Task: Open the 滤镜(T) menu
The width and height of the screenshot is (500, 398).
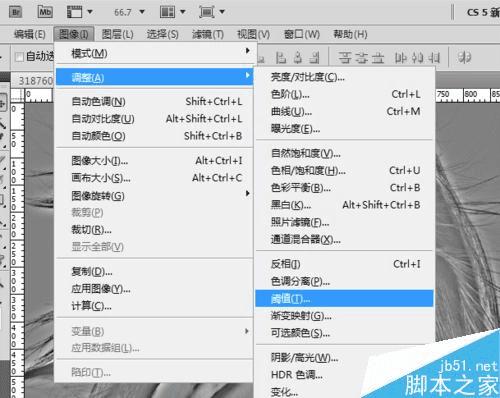Action: (x=208, y=34)
